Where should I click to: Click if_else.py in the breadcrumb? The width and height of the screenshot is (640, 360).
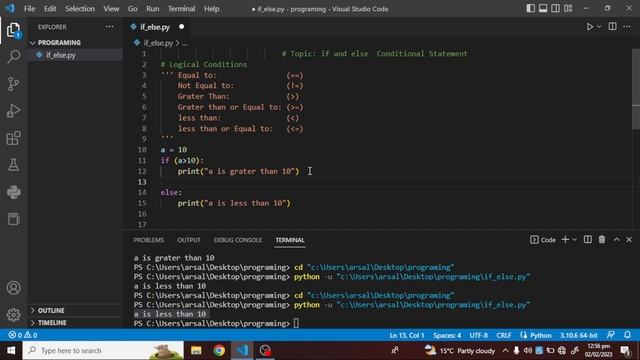coord(158,43)
